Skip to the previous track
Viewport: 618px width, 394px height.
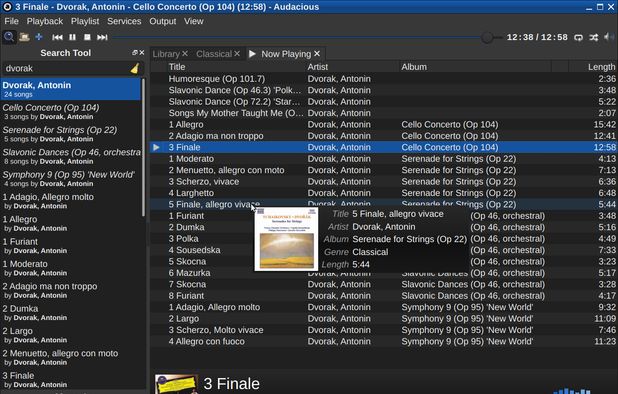(57, 37)
